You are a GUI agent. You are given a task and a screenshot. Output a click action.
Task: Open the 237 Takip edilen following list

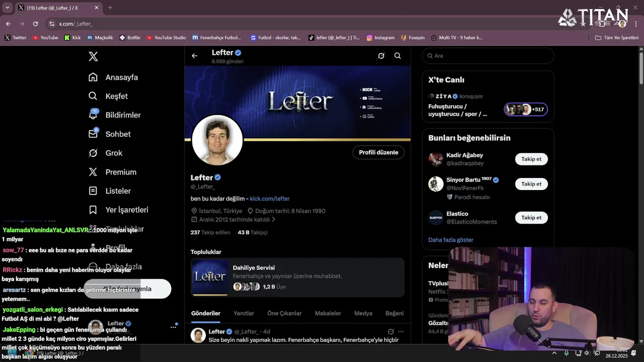pyautogui.click(x=210, y=232)
